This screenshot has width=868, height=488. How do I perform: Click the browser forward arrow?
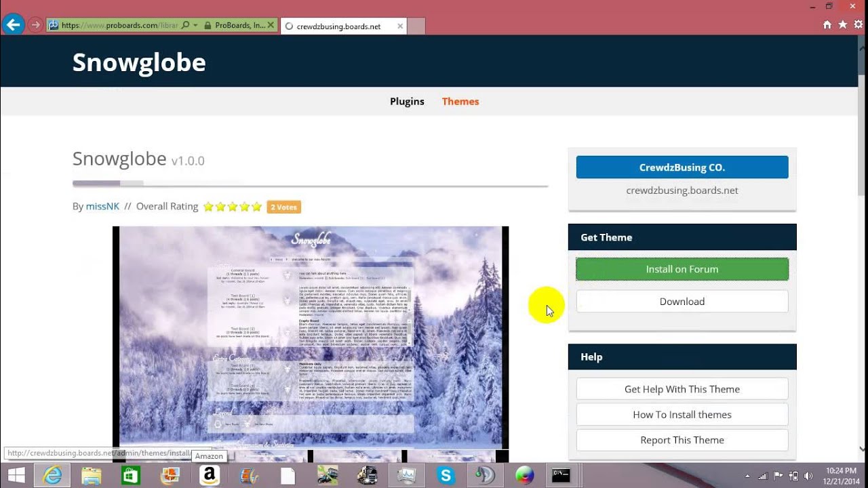(36, 25)
